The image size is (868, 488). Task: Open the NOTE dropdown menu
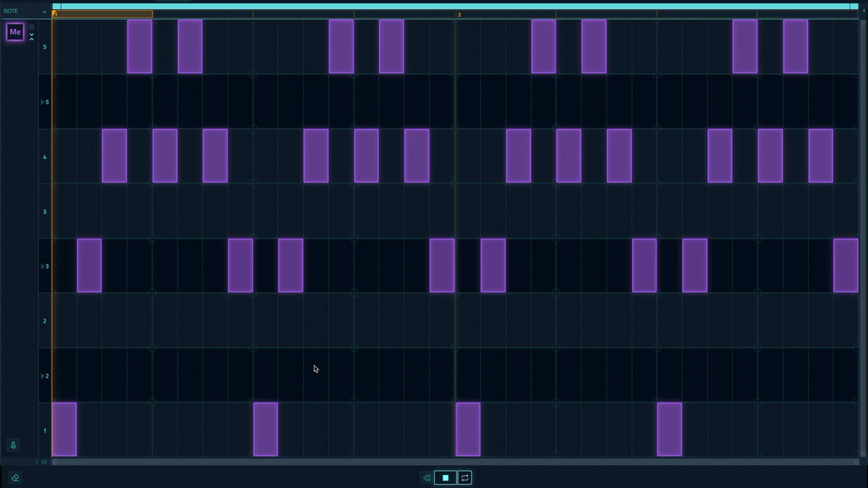(x=25, y=11)
